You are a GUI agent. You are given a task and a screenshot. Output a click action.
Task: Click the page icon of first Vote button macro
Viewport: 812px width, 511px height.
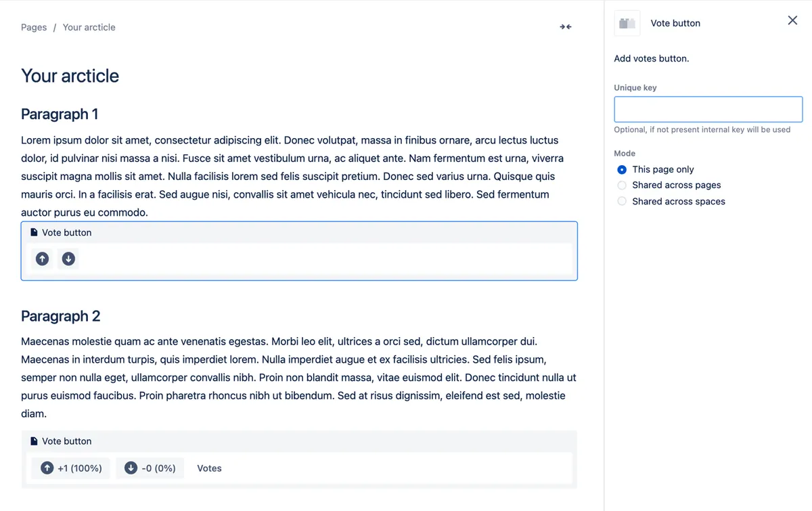point(34,232)
